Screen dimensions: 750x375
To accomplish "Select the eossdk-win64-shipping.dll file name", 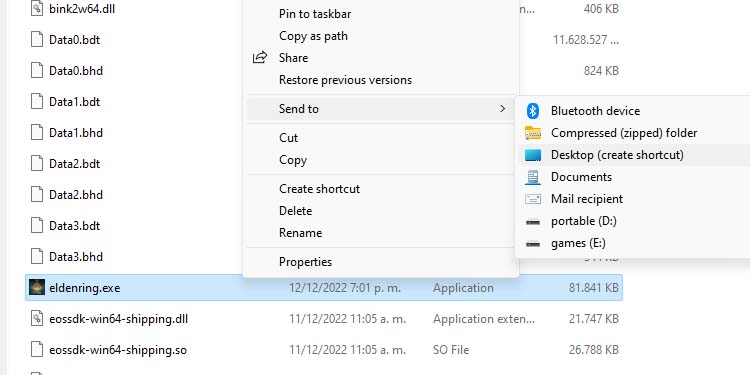I will click(118, 319).
